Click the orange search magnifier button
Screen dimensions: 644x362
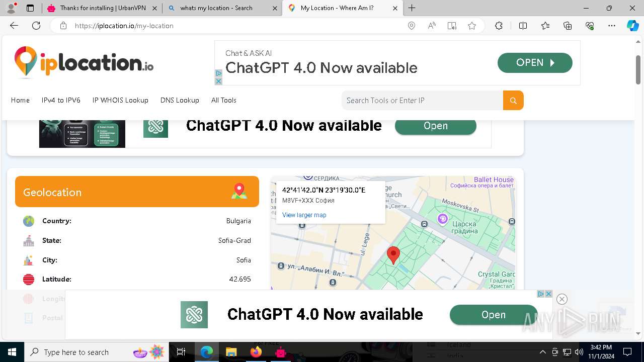[513, 100]
